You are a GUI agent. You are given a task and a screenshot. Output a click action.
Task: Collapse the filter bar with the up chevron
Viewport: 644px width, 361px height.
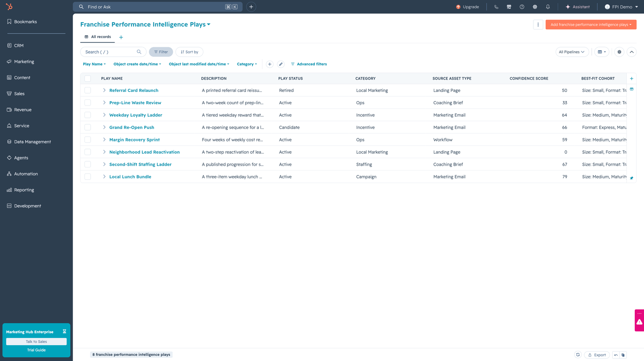(x=631, y=52)
